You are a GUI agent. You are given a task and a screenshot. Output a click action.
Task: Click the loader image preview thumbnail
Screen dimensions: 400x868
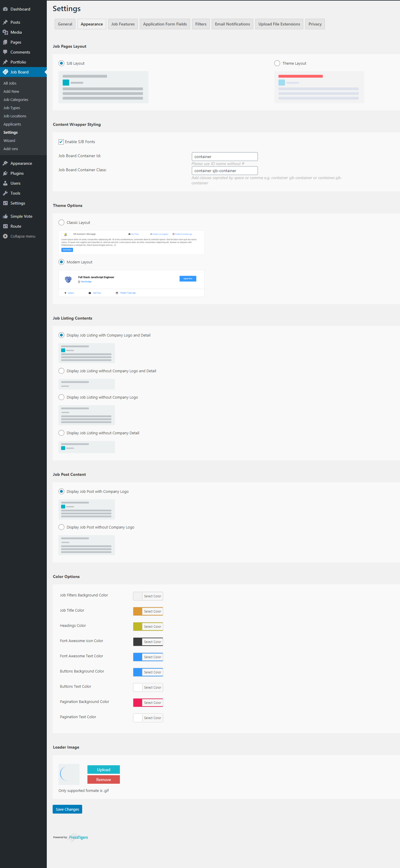click(x=69, y=774)
